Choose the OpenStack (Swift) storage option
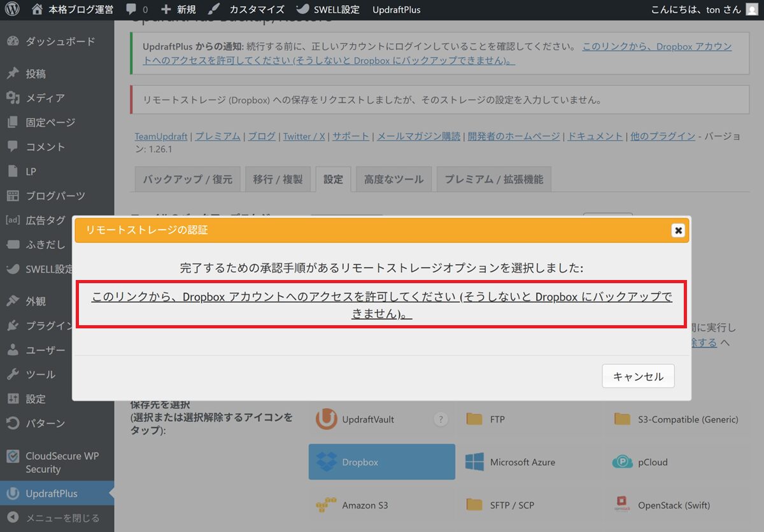The width and height of the screenshot is (764, 532). point(677,505)
